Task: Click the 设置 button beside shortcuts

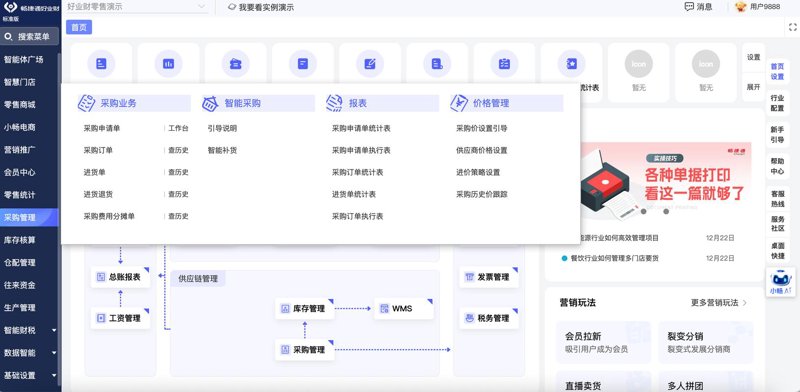Action: [x=754, y=57]
